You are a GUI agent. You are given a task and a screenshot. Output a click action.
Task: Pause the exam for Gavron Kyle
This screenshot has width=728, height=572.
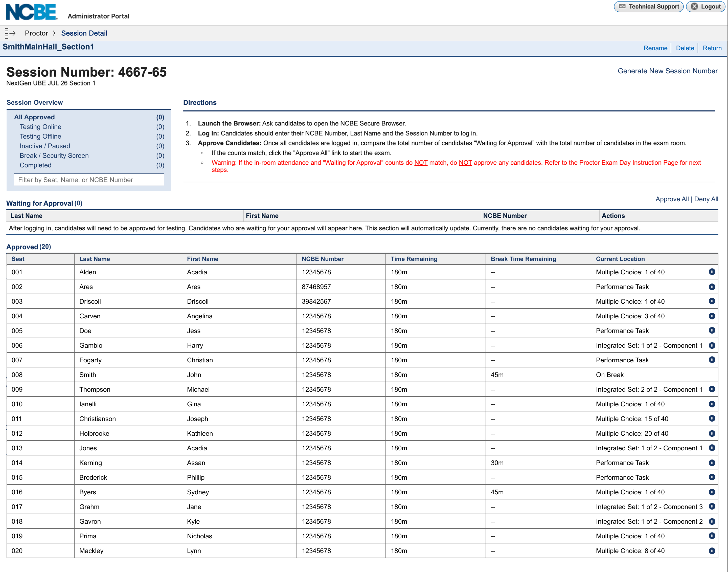[x=712, y=521]
